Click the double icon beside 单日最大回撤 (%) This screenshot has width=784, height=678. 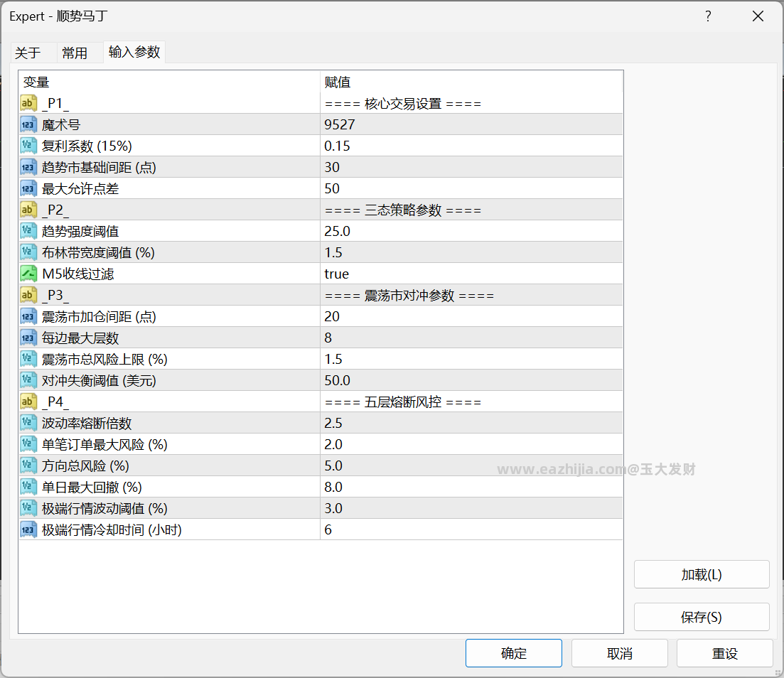(28, 487)
